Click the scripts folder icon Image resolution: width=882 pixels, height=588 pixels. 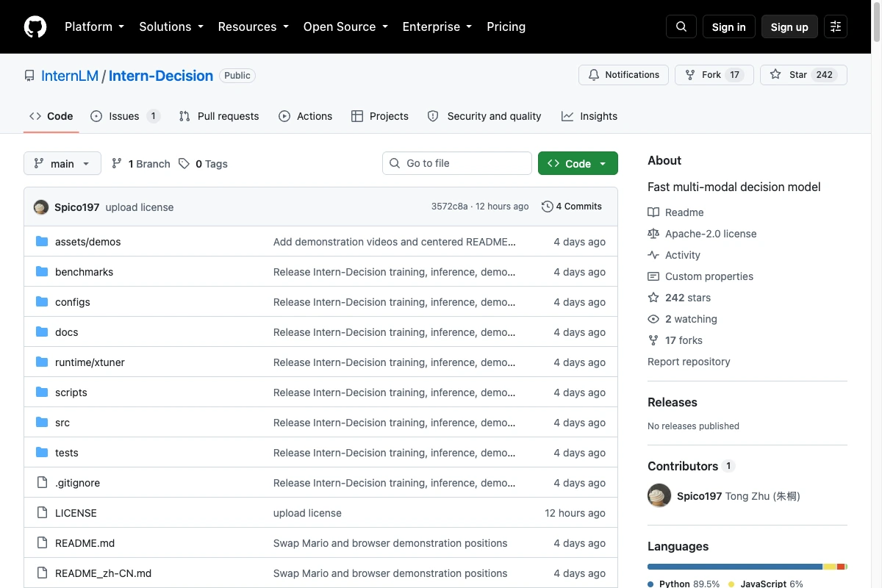[42, 392]
